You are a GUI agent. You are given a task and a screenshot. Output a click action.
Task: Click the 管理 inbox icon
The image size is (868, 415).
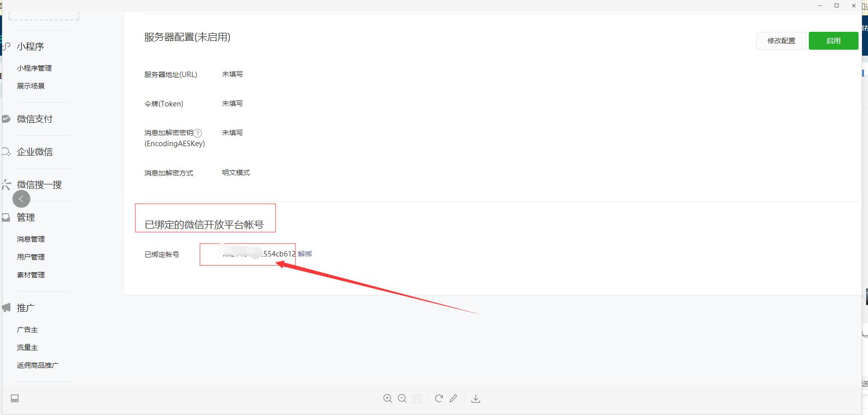click(6, 218)
